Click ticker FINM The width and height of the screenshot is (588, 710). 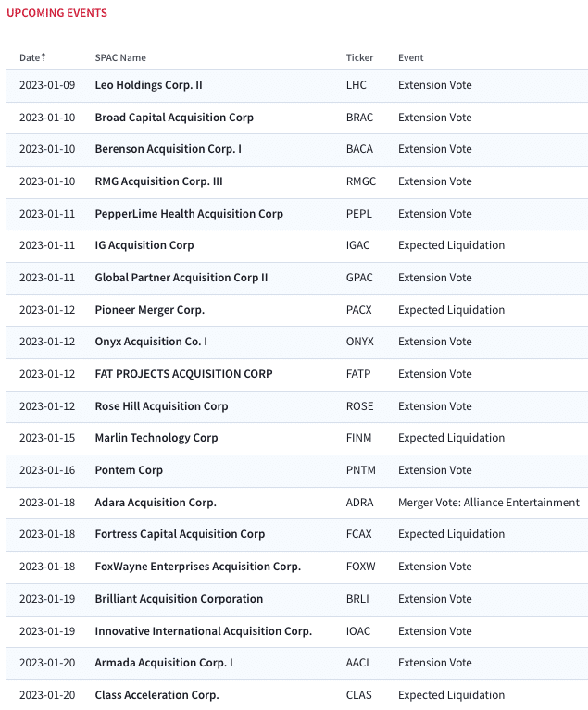coord(358,438)
